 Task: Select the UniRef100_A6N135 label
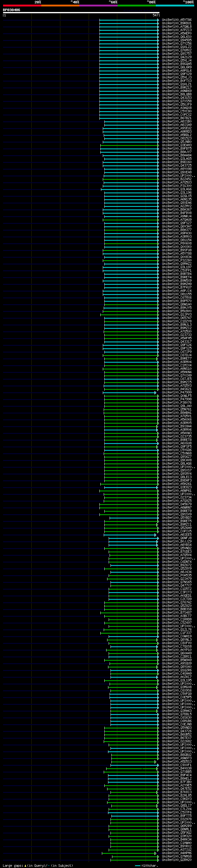pos(176,199)
